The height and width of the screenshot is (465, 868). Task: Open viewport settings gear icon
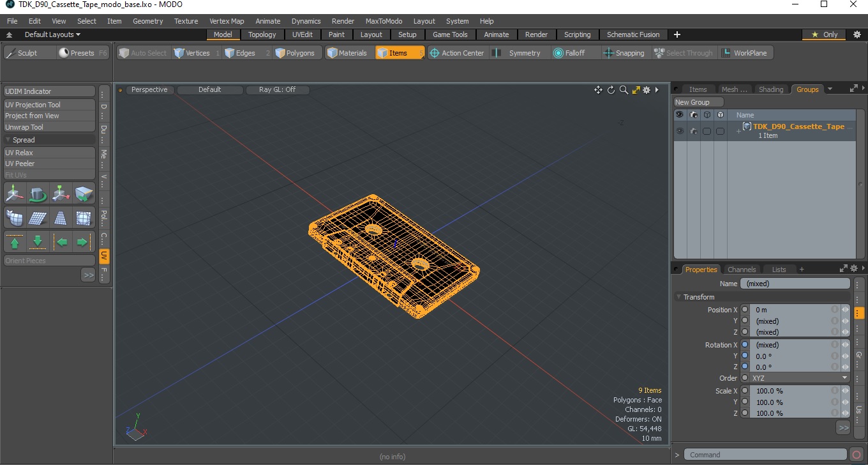647,90
